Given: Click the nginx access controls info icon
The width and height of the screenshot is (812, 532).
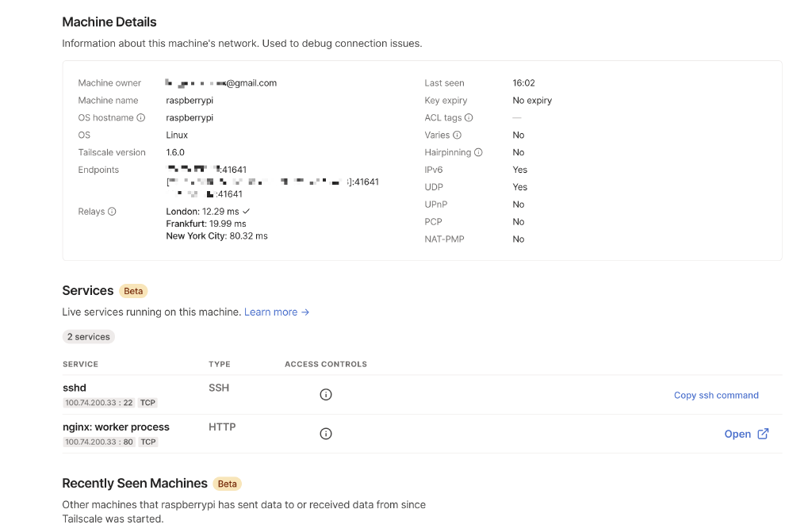Looking at the screenshot, I should 325,434.
